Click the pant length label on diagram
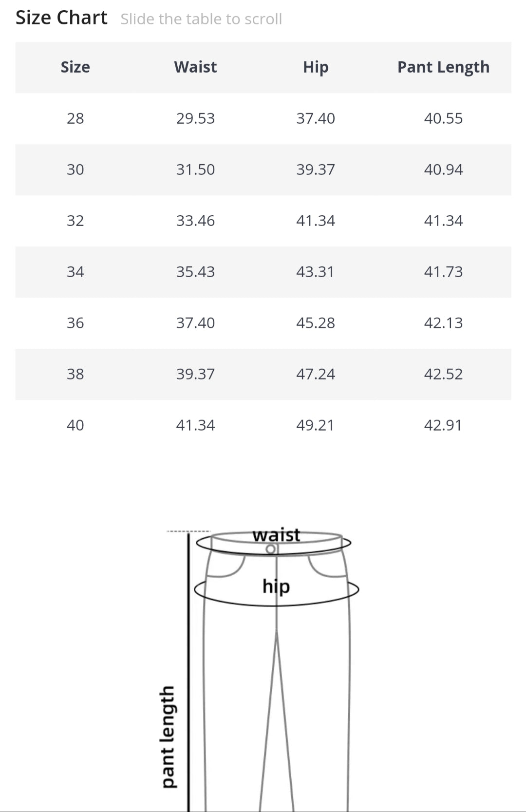This screenshot has width=526, height=812. pyautogui.click(x=167, y=736)
